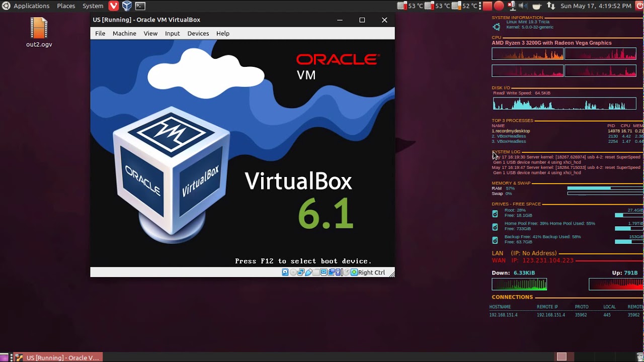Click the Backup drive icon
The height and width of the screenshot is (362, 644).
[495, 240]
